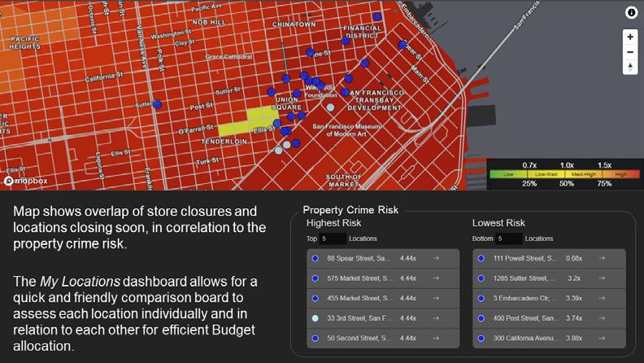
Task: Click blue dot beside 300 California Avenue
Action: (x=481, y=338)
